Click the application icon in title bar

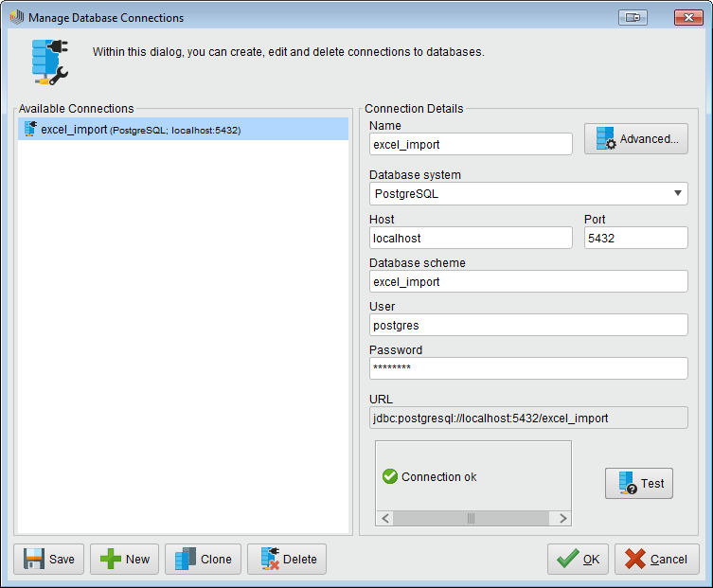(x=17, y=17)
